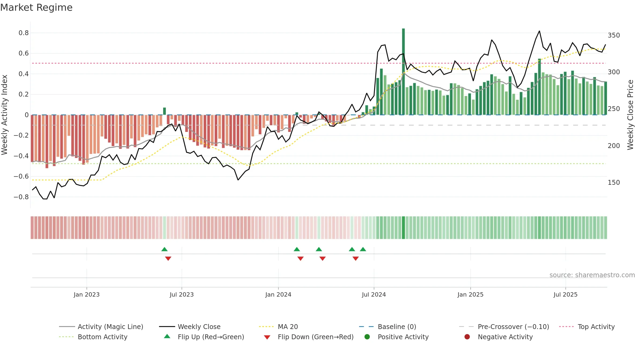The width and height of the screenshot is (644, 362).
Task: Toggle the Flip Up (Red→Green) legend entry
Action: [204, 337]
